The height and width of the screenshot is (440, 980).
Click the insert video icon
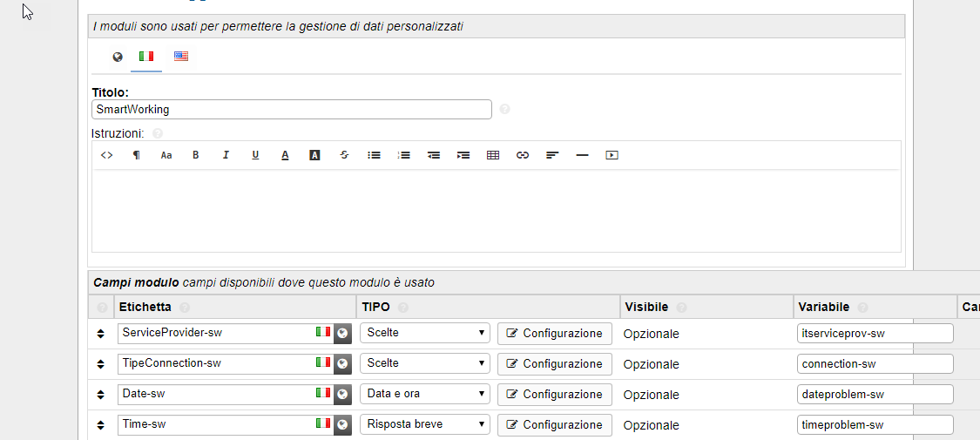pyautogui.click(x=612, y=155)
